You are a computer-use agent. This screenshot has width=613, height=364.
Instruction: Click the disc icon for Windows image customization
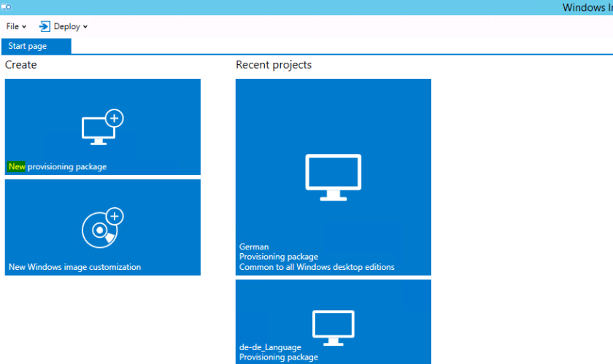(x=99, y=231)
